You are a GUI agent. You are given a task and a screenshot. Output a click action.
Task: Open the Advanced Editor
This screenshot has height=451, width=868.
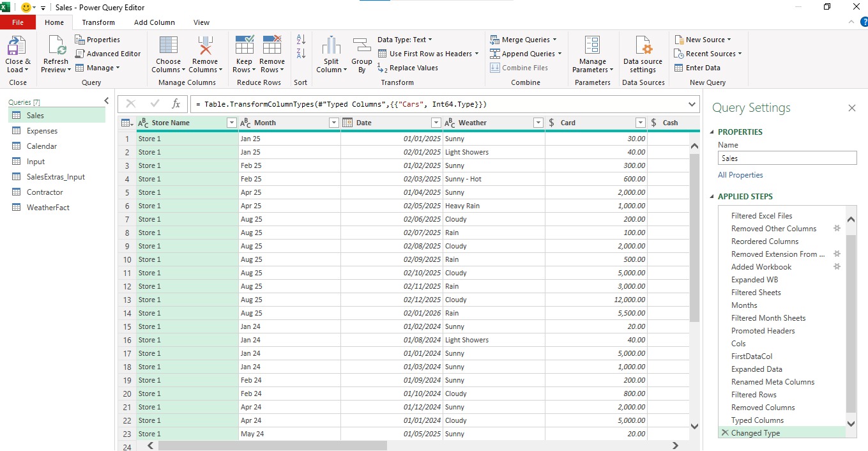pos(108,54)
